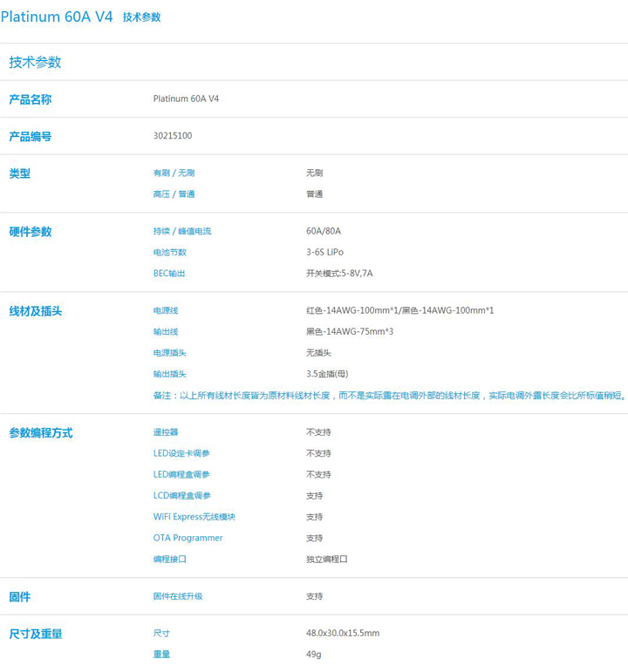Click the 尺寸及重量 category label
Screen dimensions: 628x672
pos(36,634)
